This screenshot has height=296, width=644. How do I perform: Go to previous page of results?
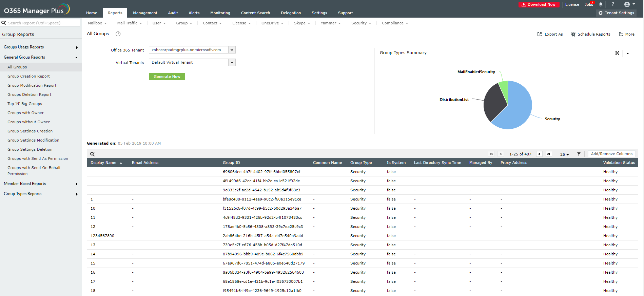[x=501, y=154]
